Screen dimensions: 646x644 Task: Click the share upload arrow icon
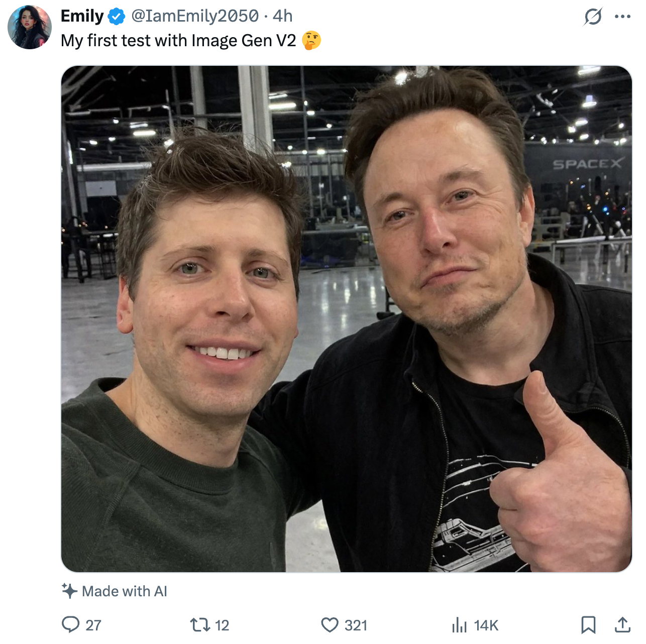(622, 625)
